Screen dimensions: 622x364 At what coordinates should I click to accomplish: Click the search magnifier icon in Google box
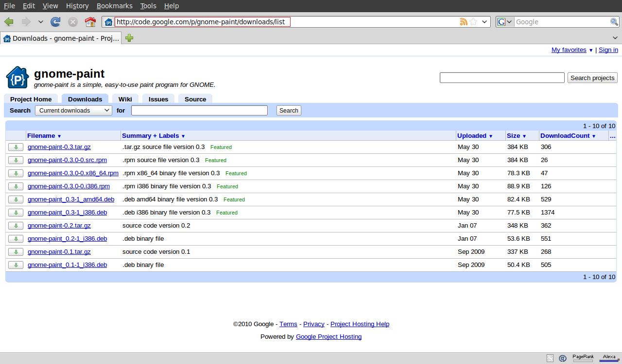tap(614, 22)
